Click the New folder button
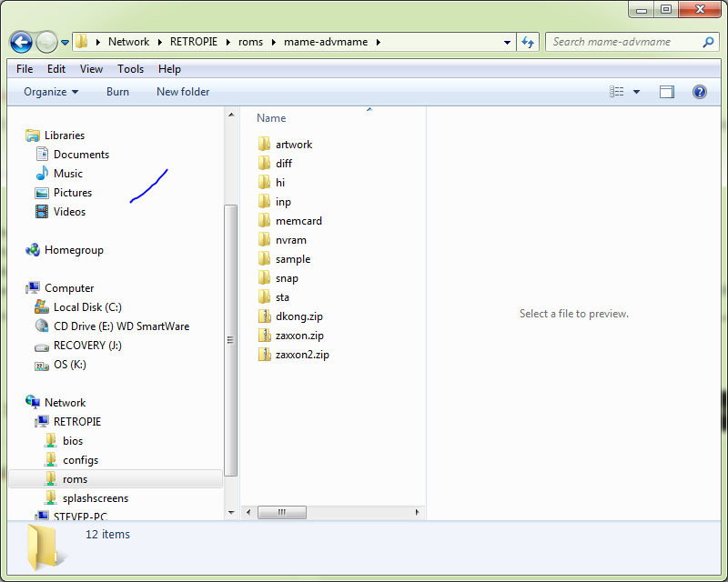Image resolution: width=728 pixels, height=582 pixels. coord(183,92)
